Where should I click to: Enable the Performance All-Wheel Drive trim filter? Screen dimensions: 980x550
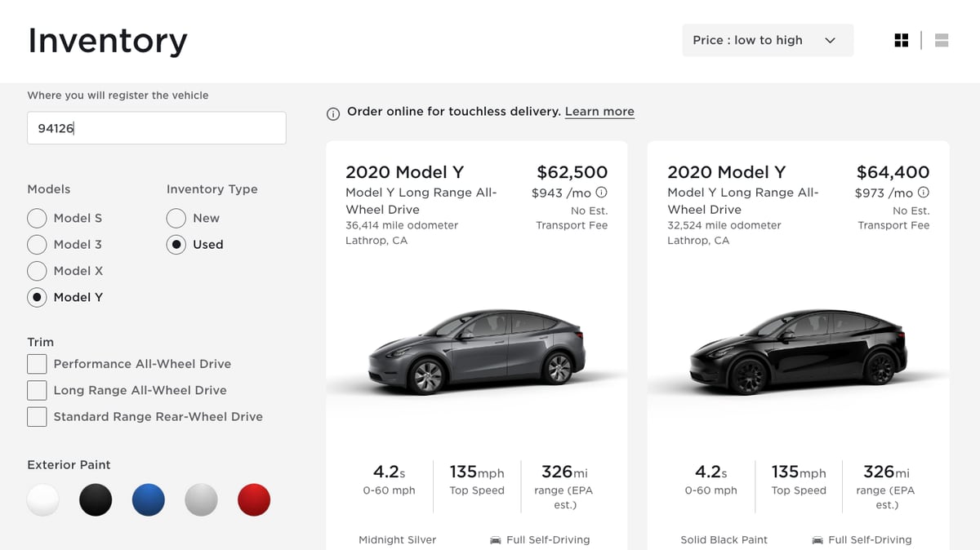[37, 364]
